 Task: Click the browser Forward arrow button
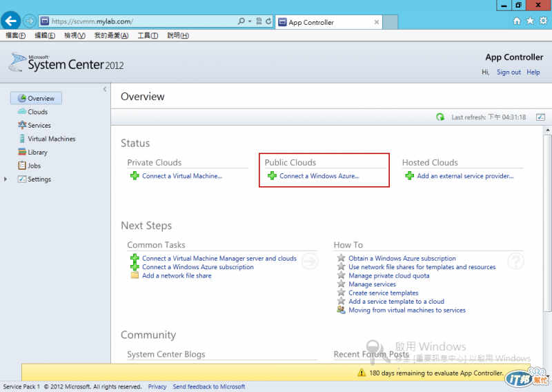[30, 21]
